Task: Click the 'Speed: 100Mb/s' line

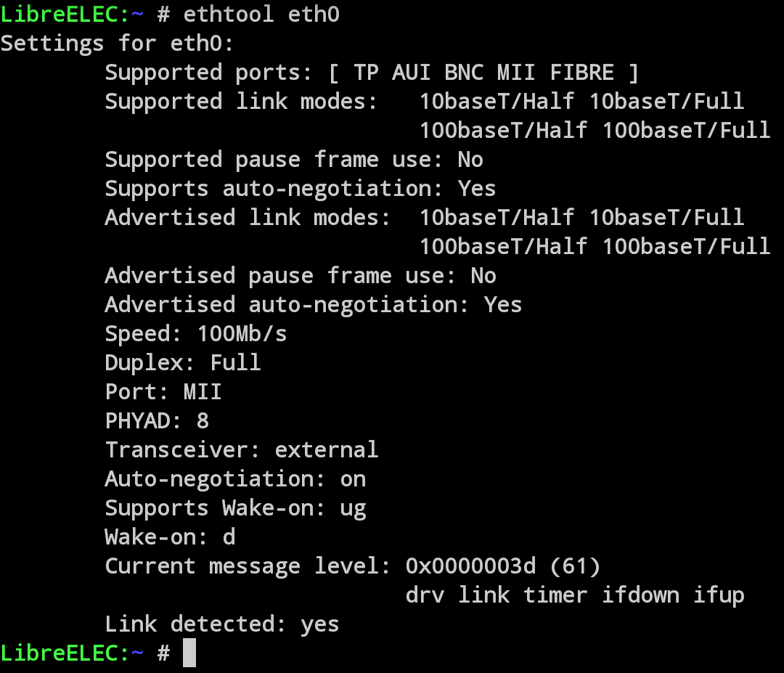Action: click(x=196, y=333)
